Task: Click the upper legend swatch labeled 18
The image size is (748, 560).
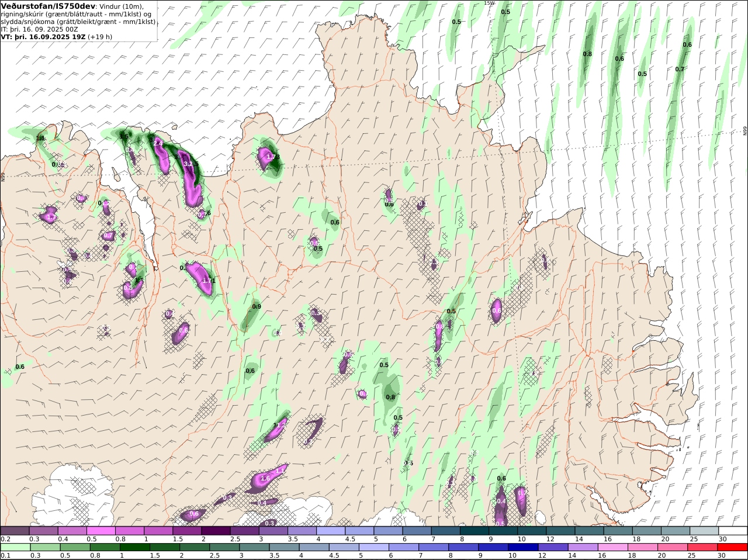Action: [x=646, y=530]
